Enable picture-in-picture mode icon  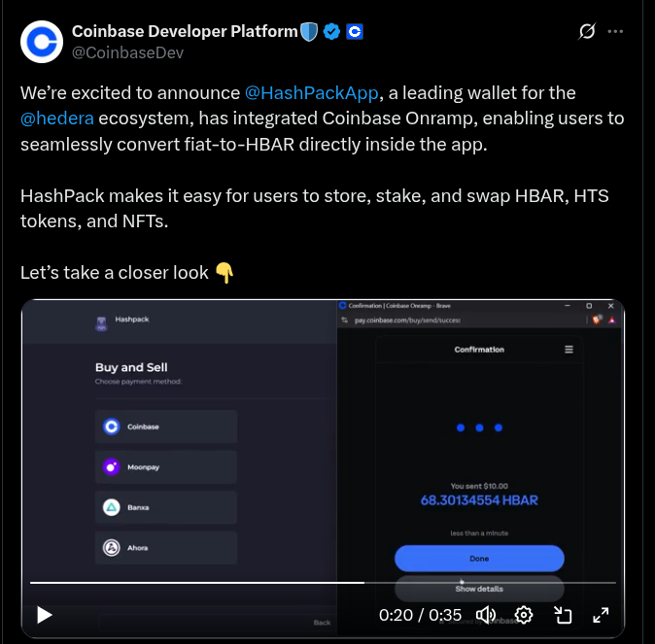[563, 615]
